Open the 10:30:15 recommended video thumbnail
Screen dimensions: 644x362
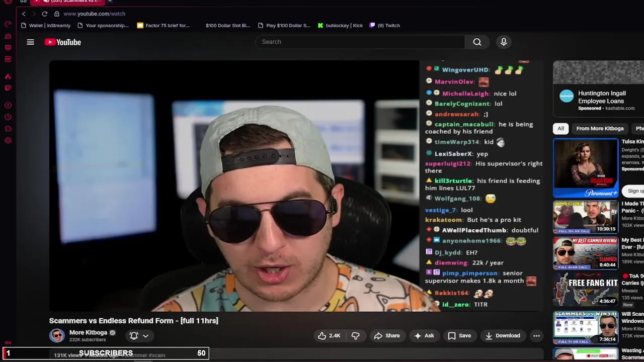point(586,217)
